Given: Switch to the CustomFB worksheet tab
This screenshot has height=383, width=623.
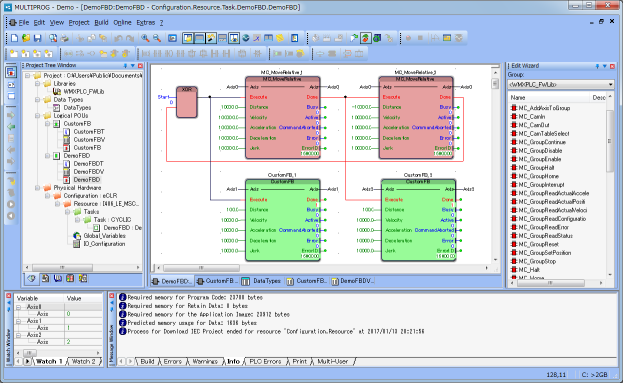Looking at the screenshot, I should [x=217, y=281].
